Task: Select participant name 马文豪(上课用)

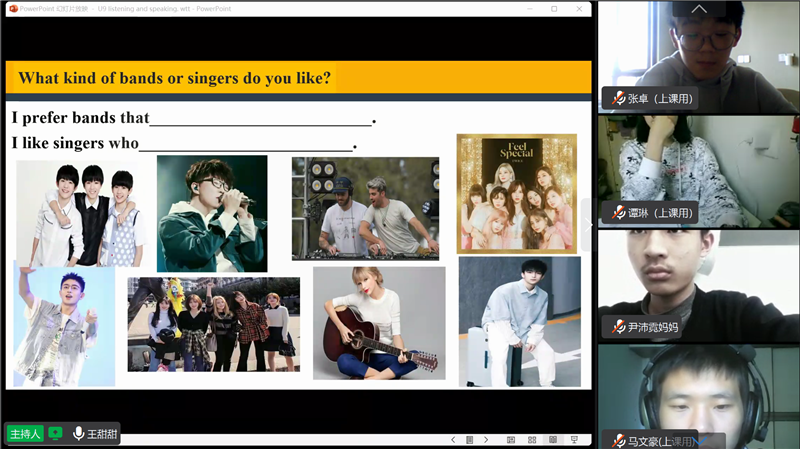Action: 661,441
